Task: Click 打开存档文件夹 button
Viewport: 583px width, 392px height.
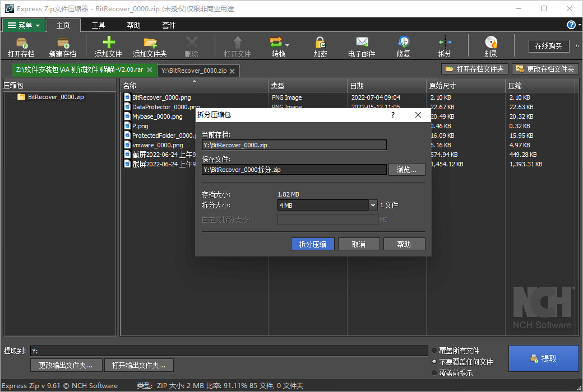Action: pyautogui.click(x=474, y=69)
